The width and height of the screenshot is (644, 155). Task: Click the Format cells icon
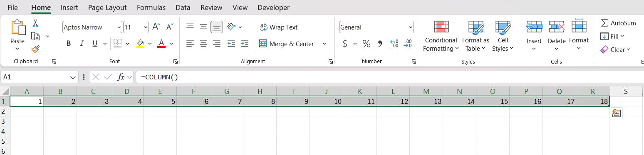(579, 26)
